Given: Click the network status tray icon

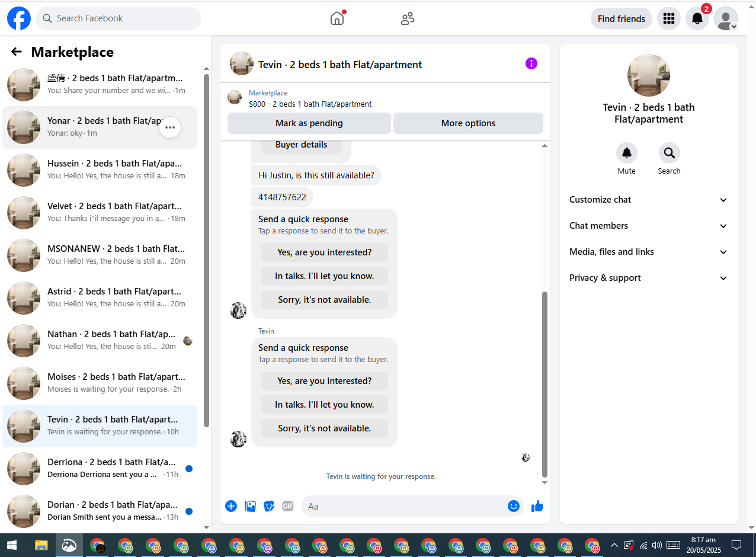Looking at the screenshot, I should pos(643,545).
